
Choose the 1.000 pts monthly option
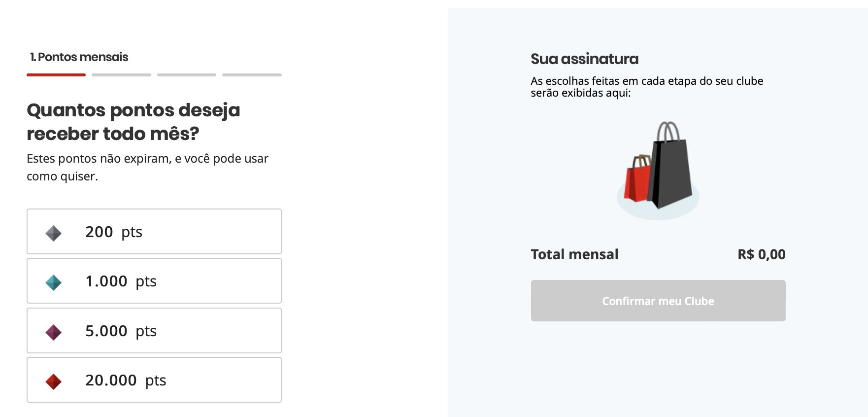tap(154, 281)
